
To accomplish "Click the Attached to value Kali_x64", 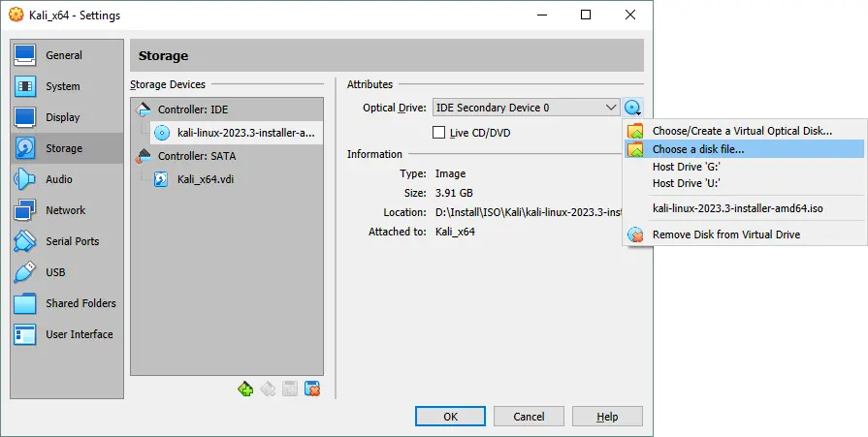I will click(x=455, y=232).
